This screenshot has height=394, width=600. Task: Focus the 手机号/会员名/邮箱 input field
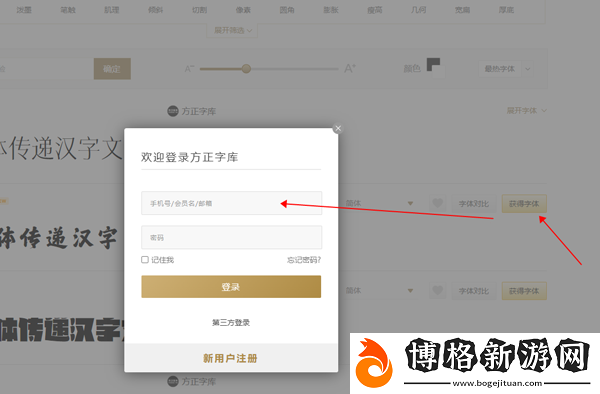(x=232, y=203)
